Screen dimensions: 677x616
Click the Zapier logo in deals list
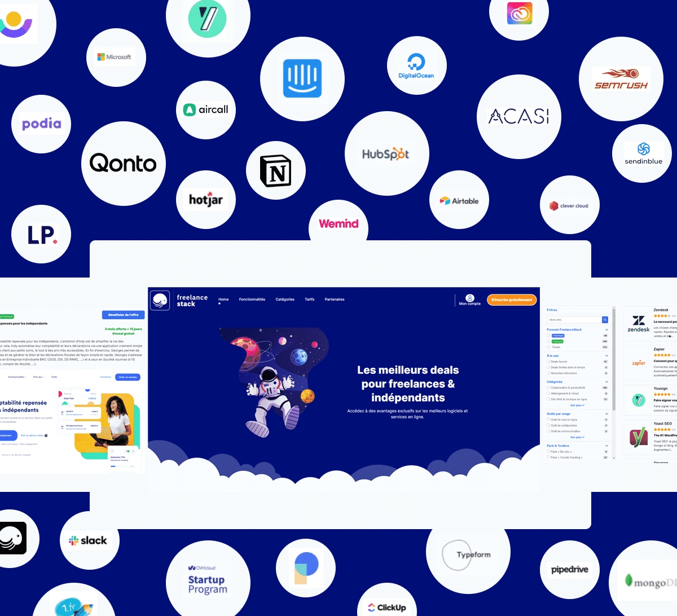tap(639, 363)
